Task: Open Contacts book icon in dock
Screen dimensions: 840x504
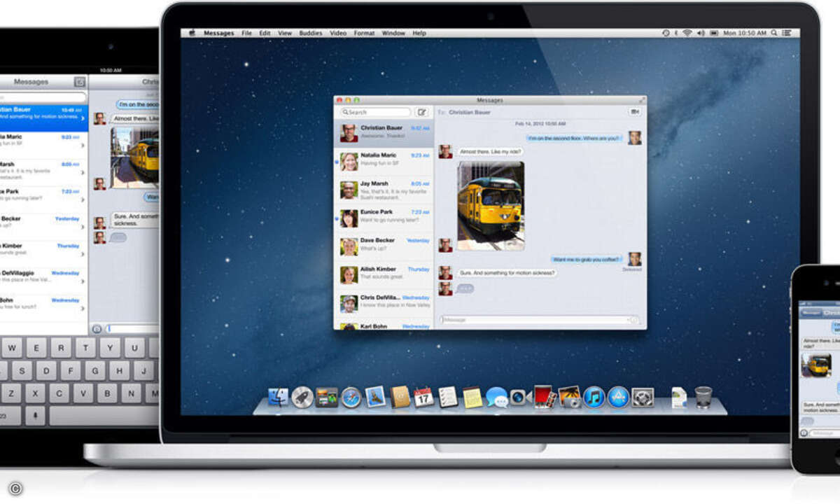Action: point(400,397)
